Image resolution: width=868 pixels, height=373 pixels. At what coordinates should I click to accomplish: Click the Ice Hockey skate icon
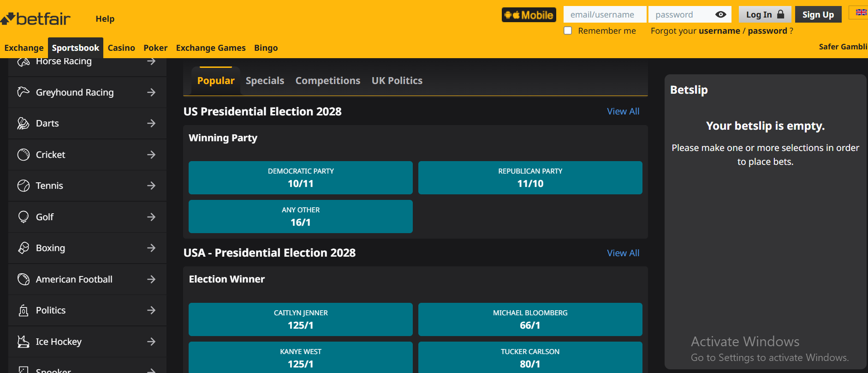click(23, 342)
